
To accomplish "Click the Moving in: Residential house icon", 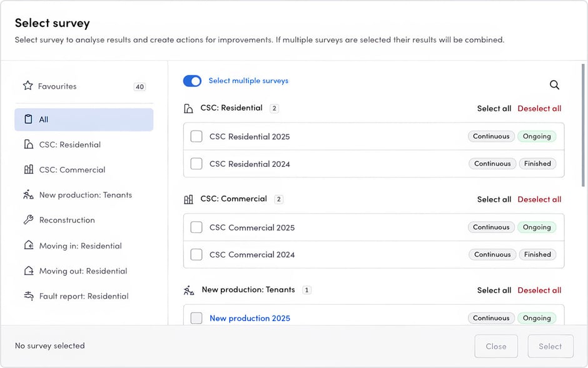I will (29, 246).
